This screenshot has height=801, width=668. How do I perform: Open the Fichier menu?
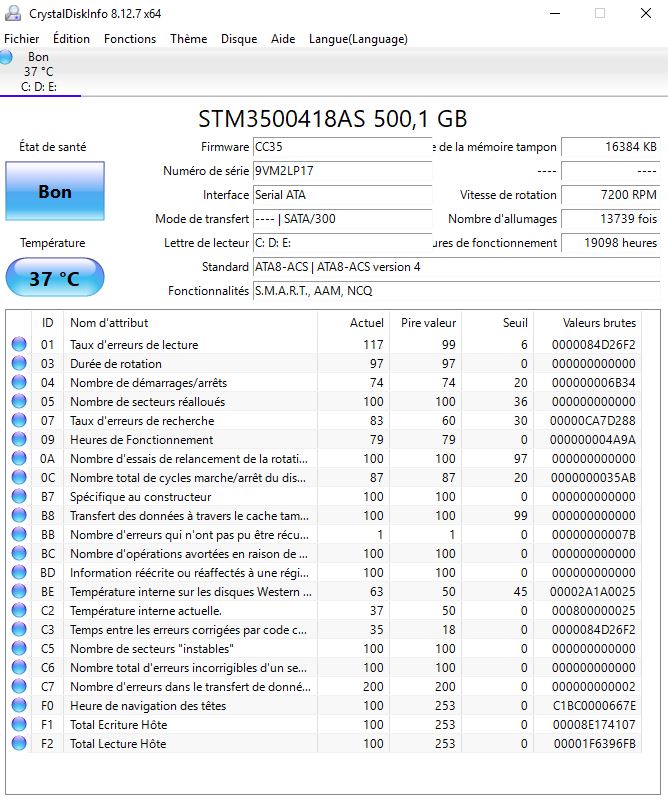coord(22,39)
